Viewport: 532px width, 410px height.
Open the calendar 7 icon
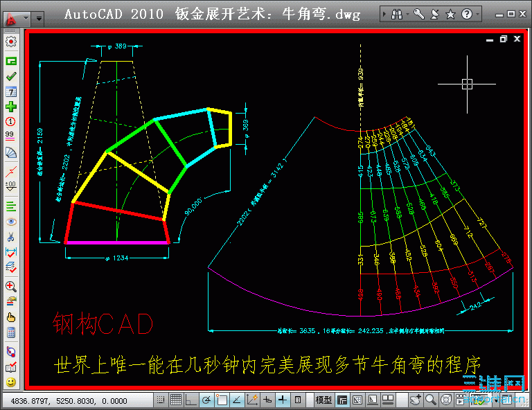tap(11, 92)
